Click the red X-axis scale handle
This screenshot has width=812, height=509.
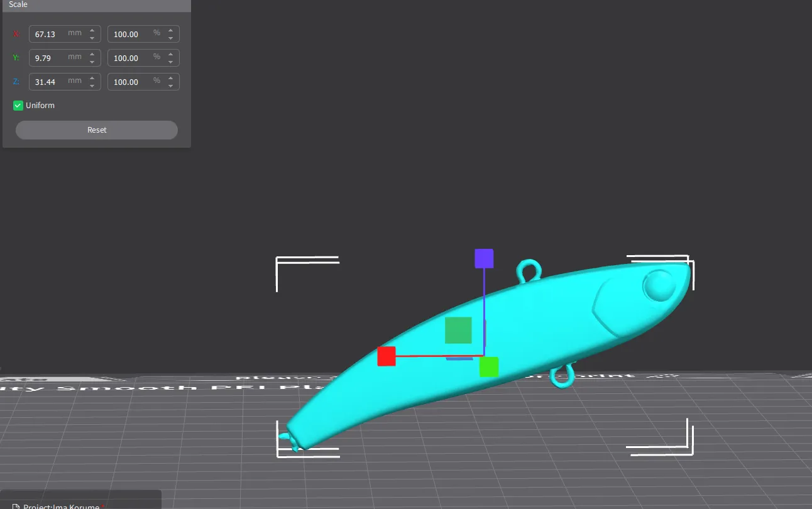[x=387, y=356]
